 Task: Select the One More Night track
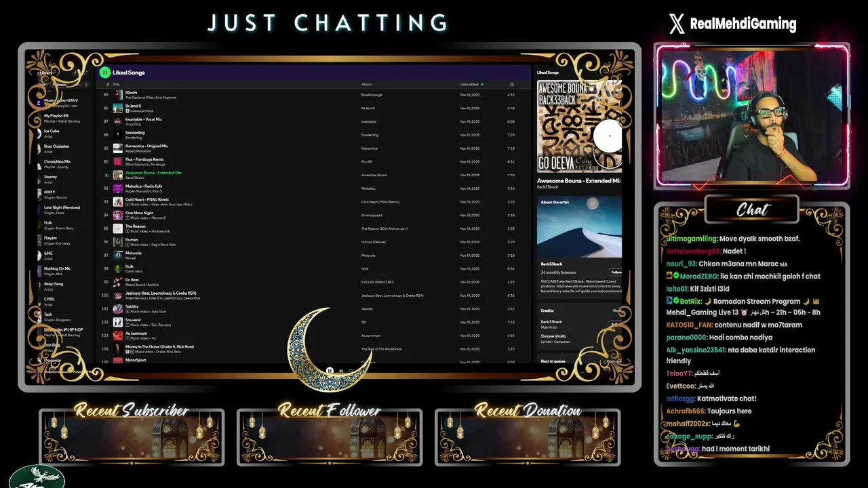139,213
